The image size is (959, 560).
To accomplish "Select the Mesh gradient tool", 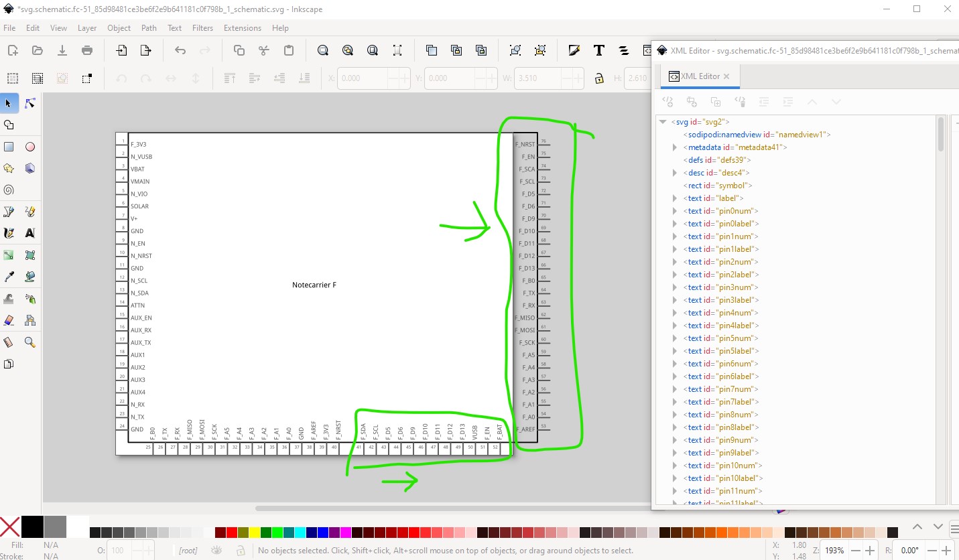I will [x=29, y=255].
